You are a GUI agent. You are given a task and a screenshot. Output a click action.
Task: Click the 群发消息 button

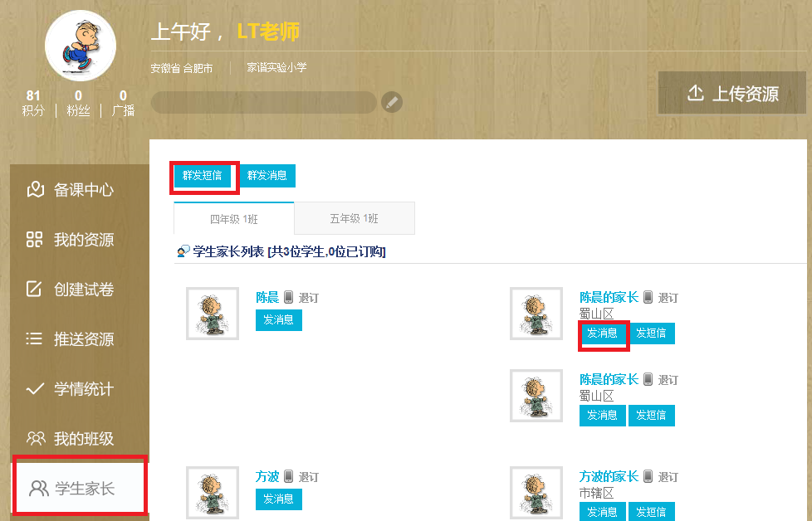click(267, 175)
